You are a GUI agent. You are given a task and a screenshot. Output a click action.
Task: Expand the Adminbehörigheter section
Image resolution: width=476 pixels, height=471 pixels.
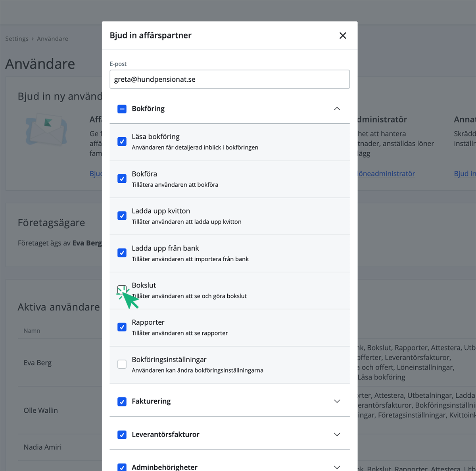(x=337, y=467)
